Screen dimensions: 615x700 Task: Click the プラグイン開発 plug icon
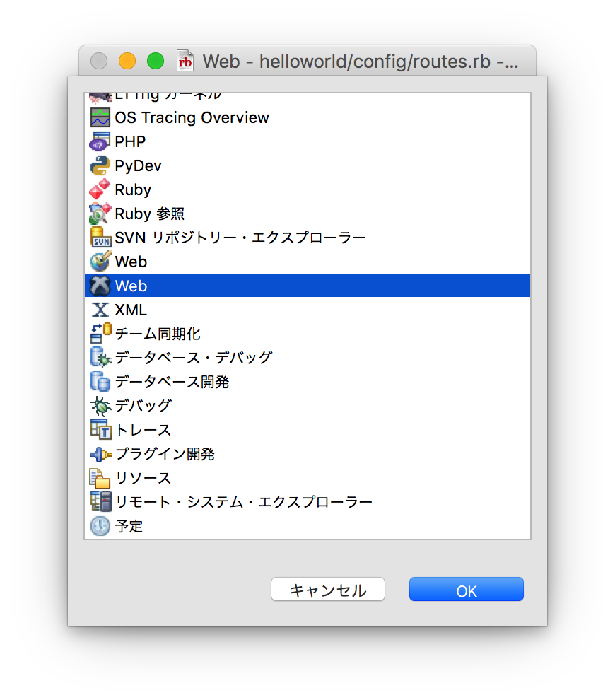pos(100,455)
